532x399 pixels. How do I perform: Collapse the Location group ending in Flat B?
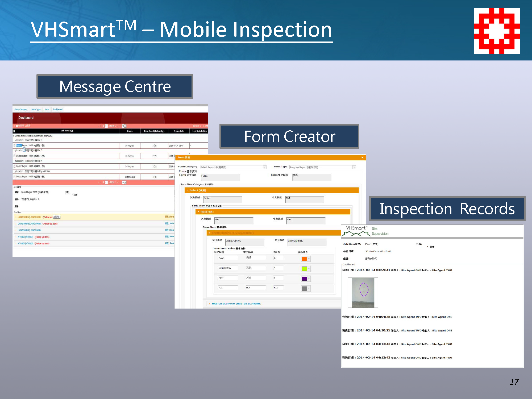coord(15,140)
